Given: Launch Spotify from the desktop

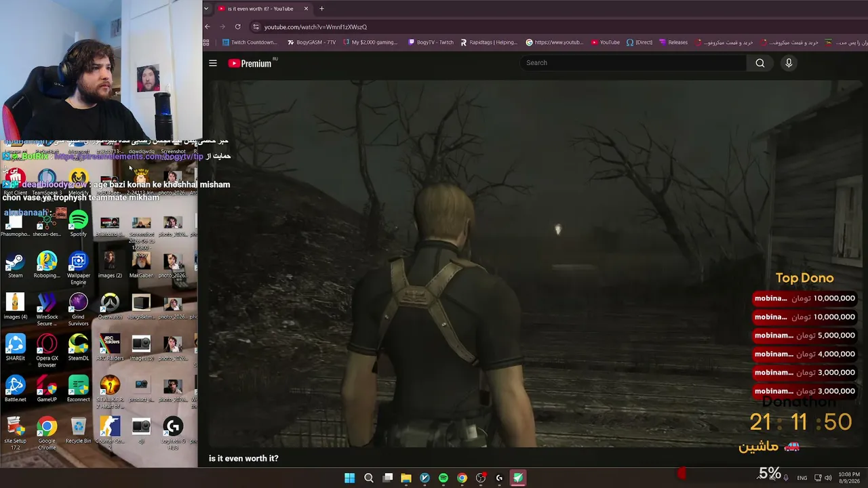Looking at the screenshot, I should pos(78,224).
